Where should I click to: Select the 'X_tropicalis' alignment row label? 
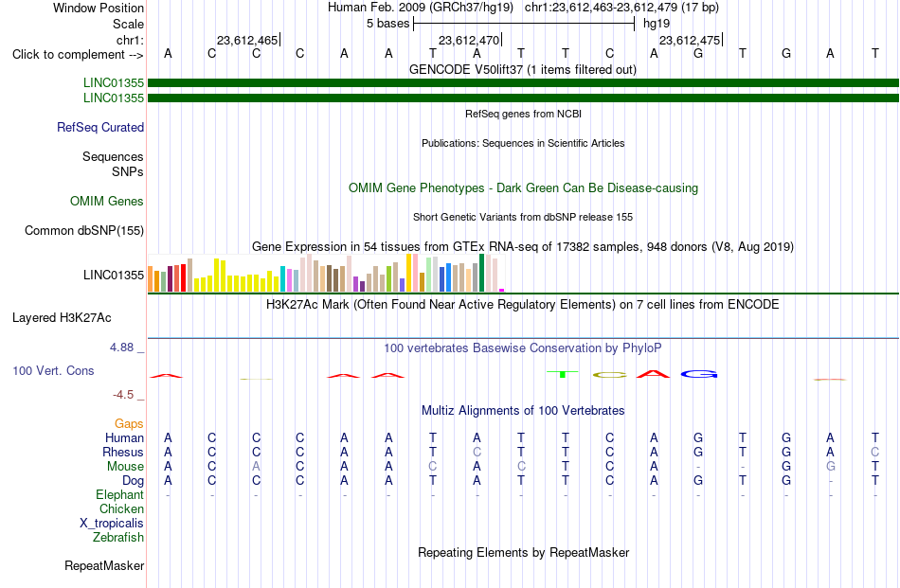[x=112, y=524]
